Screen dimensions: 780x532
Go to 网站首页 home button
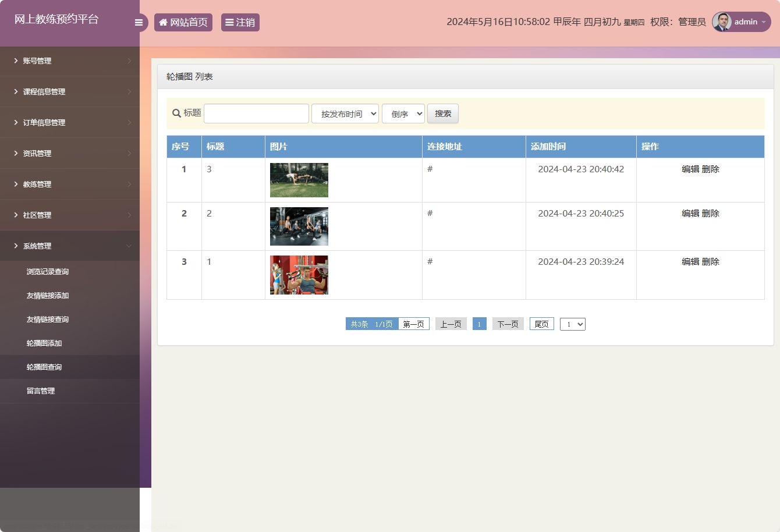point(183,23)
